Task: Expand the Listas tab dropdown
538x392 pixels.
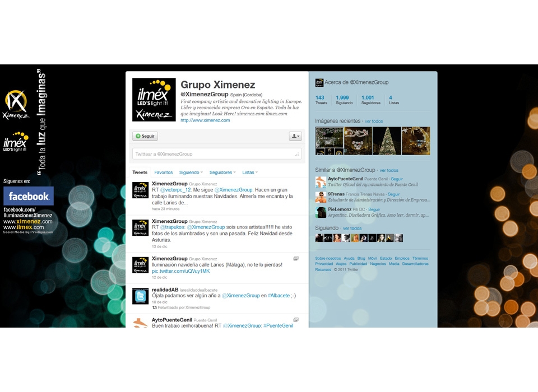Action: coord(250,172)
